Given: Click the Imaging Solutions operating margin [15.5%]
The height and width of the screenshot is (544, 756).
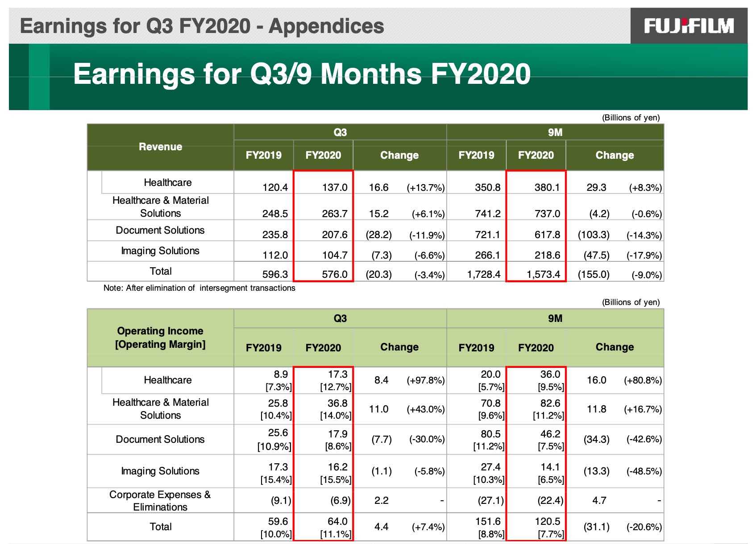Looking at the screenshot, I should pyautogui.click(x=336, y=480).
